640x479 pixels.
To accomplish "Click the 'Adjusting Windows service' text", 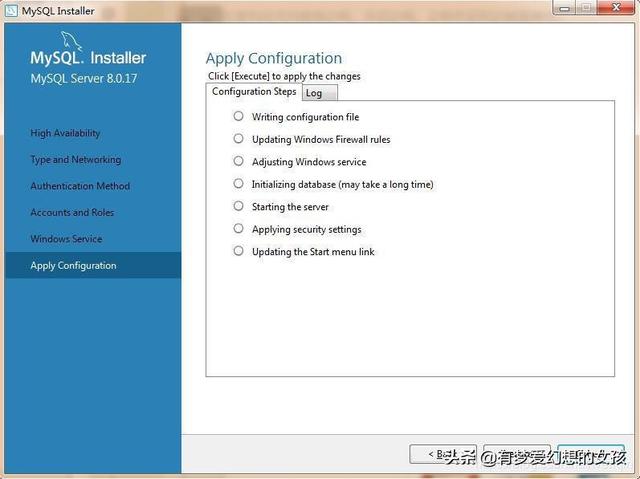I will coord(309,162).
